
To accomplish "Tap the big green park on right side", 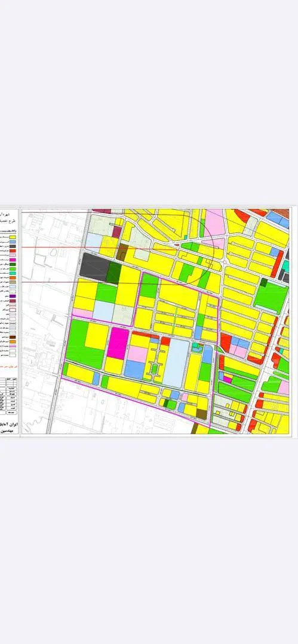I will [x=271, y=296].
